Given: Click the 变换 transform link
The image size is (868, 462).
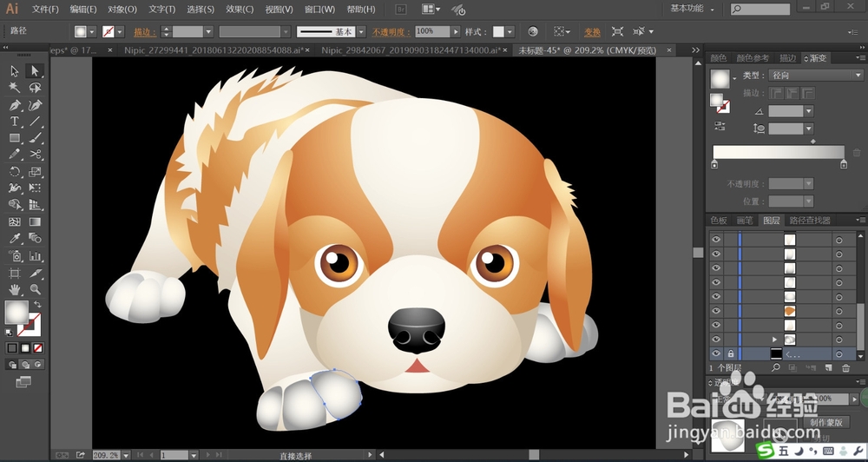Looking at the screenshot, I should [x=592, y=32].
